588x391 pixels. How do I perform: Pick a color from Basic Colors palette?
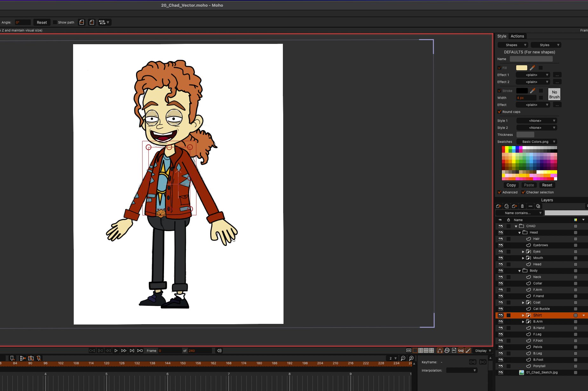coord(530,163)
